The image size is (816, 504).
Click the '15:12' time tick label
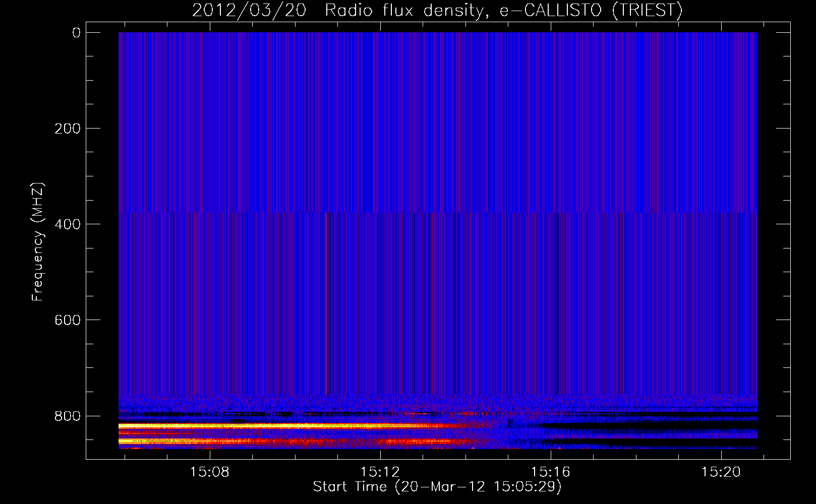point(380,472)
